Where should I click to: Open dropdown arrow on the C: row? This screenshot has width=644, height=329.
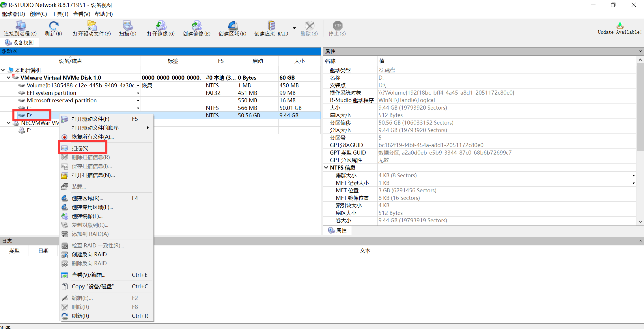click(138, 108)
